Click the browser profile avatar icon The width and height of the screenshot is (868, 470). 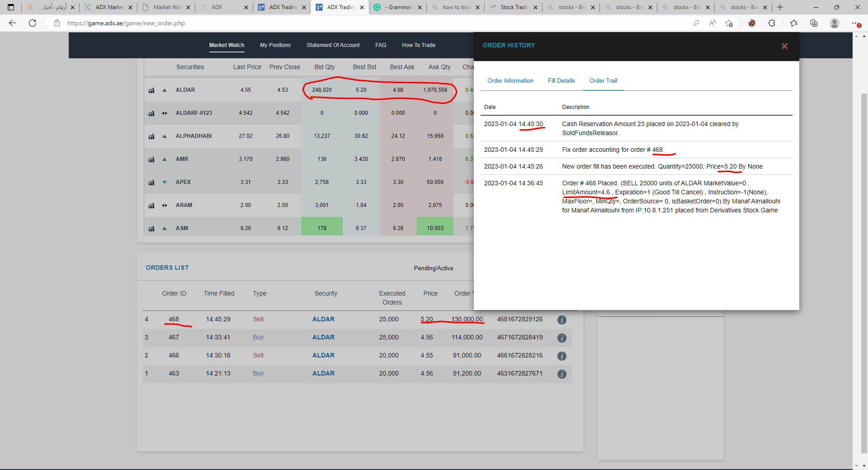pos(835,23)
